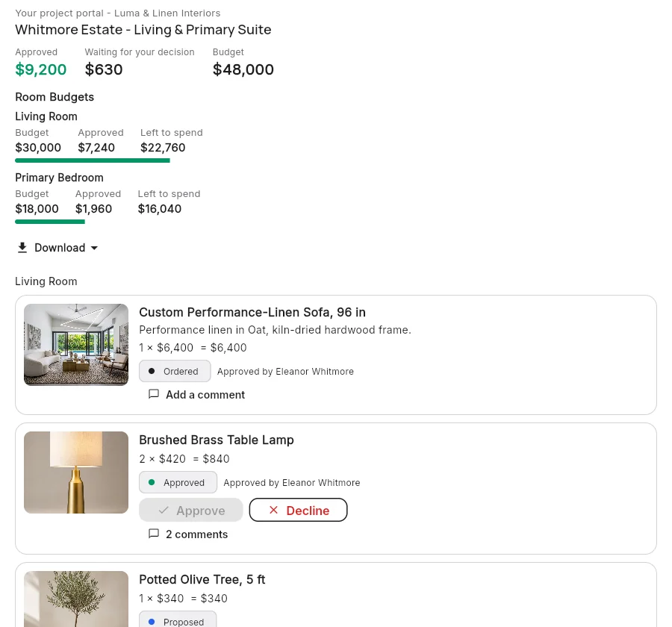Viewport: 672px width, 627px height.
Task: Click olive tree price line 1 × $340
Action: 183,599
